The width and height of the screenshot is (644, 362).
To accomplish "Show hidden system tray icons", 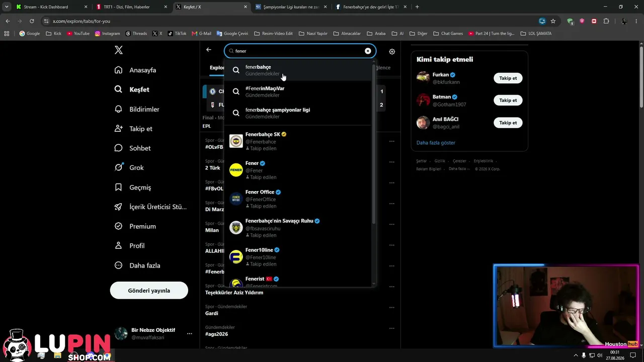I will click(x=576, y=355).
